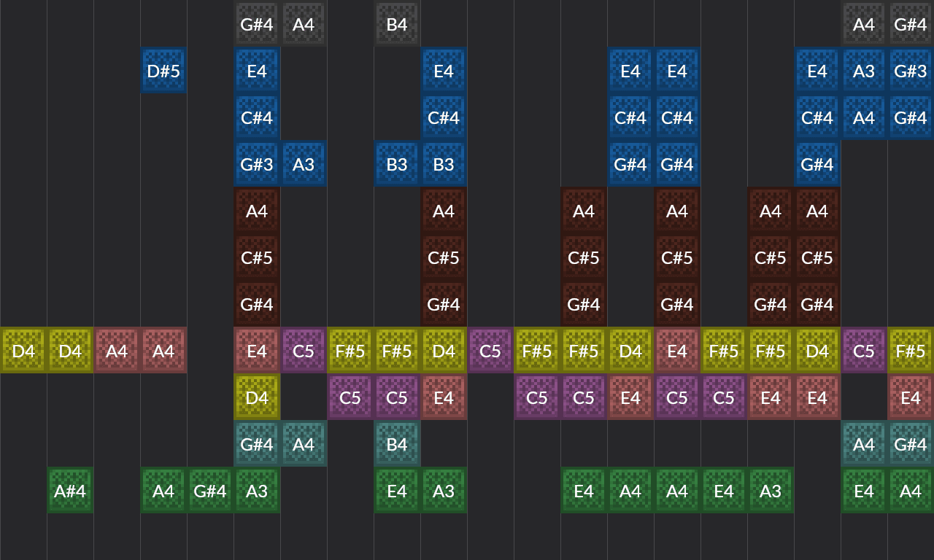
Task: Click the green A#4 note block
Action: [x=70, y=491]
